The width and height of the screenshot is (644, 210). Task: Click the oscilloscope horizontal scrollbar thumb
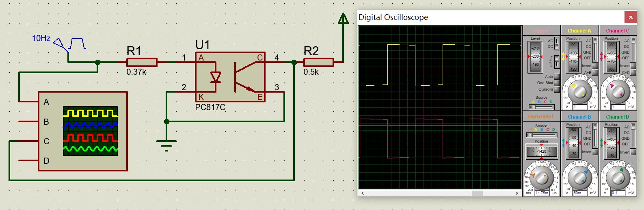pyautogui.click(x=477, y=193)
